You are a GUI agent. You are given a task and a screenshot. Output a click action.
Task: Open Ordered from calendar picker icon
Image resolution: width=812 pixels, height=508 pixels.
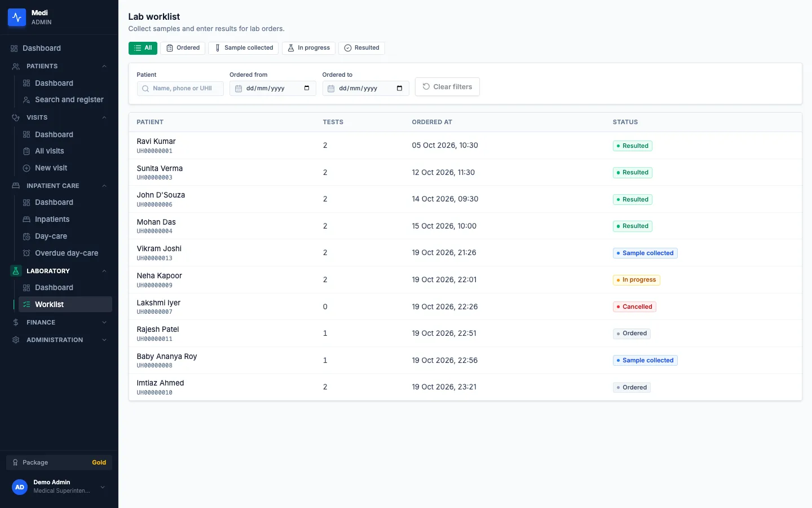[307, 88]
